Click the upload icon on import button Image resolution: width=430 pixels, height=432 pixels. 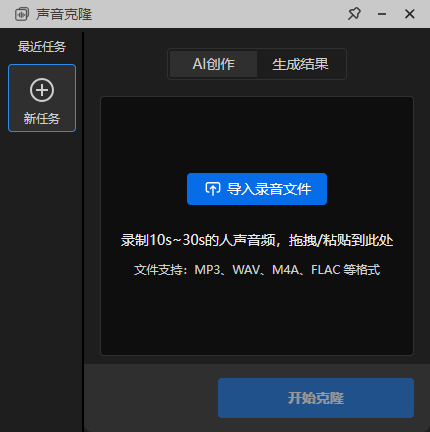click(213, 189)
